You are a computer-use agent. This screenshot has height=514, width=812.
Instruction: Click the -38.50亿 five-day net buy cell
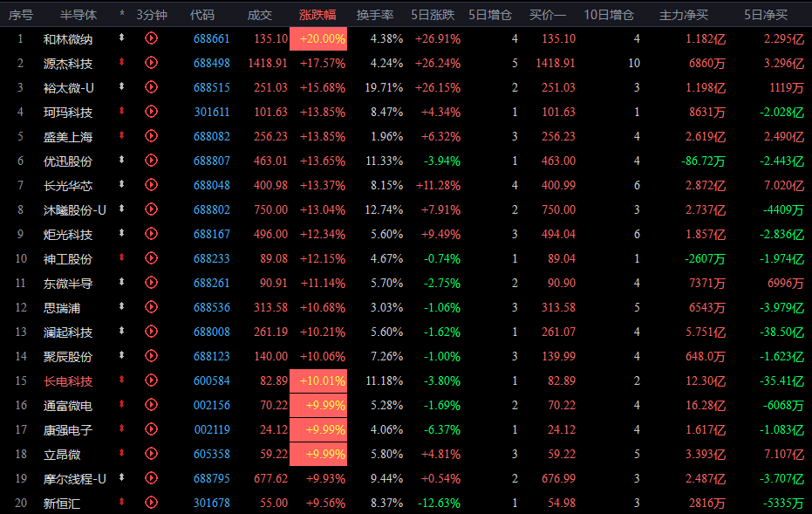click(x=782, y=332)
